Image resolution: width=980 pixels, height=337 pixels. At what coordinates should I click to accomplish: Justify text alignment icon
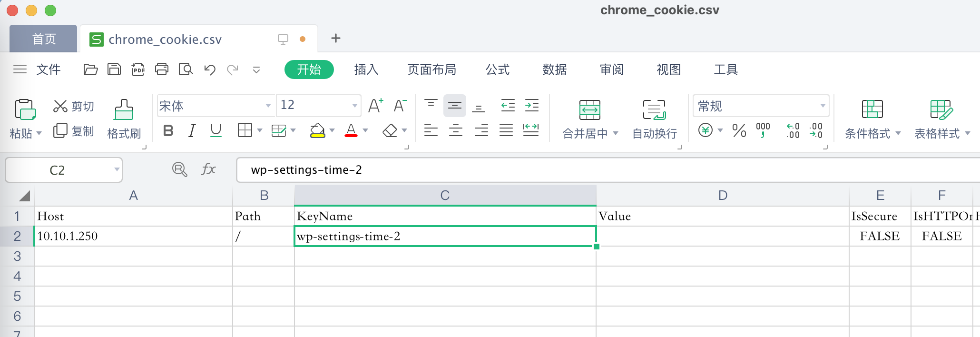click(x=506, y=130)
